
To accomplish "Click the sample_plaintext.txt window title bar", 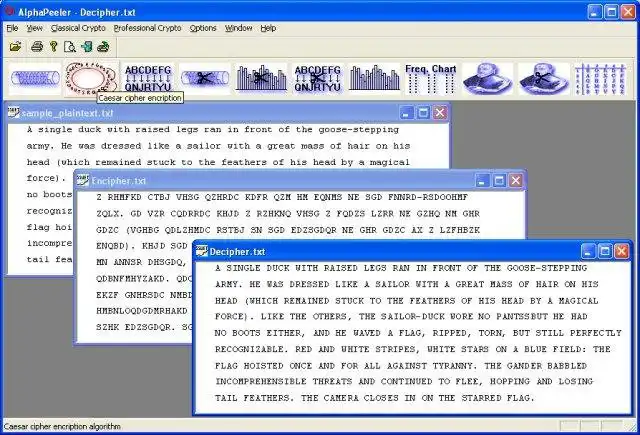I will point(228,113).
